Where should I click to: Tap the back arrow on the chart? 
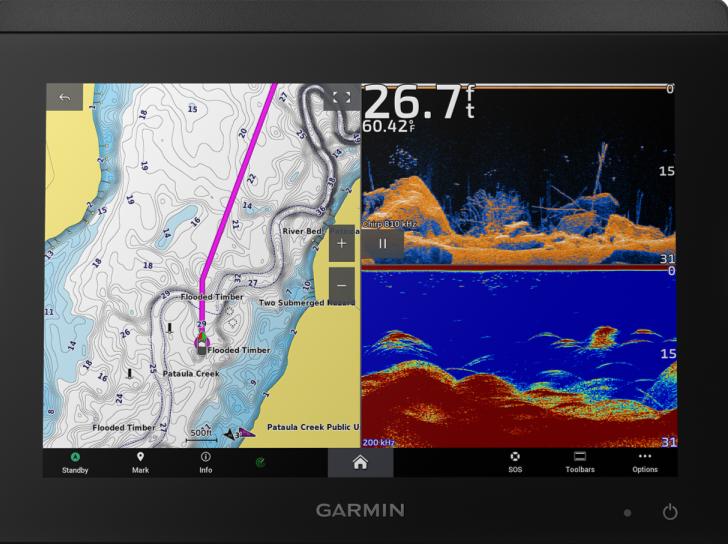coord(65,97)
